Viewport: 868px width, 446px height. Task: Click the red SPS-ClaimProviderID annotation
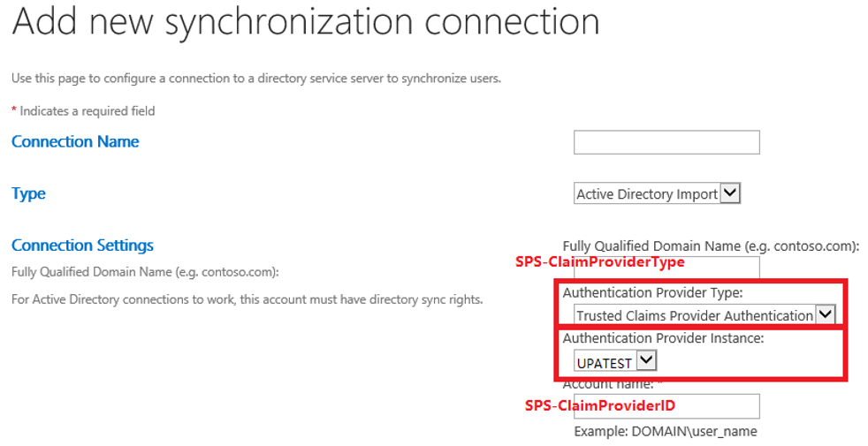(x=600, y=405)
